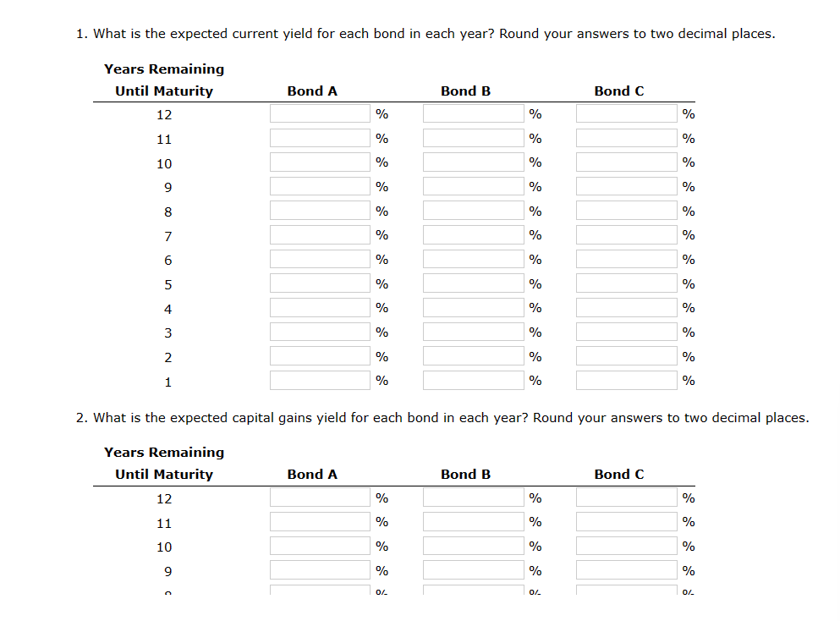Click Bond B capital gains yield field for year 11
The image size is (840, 621).
[x=472, y=520]
